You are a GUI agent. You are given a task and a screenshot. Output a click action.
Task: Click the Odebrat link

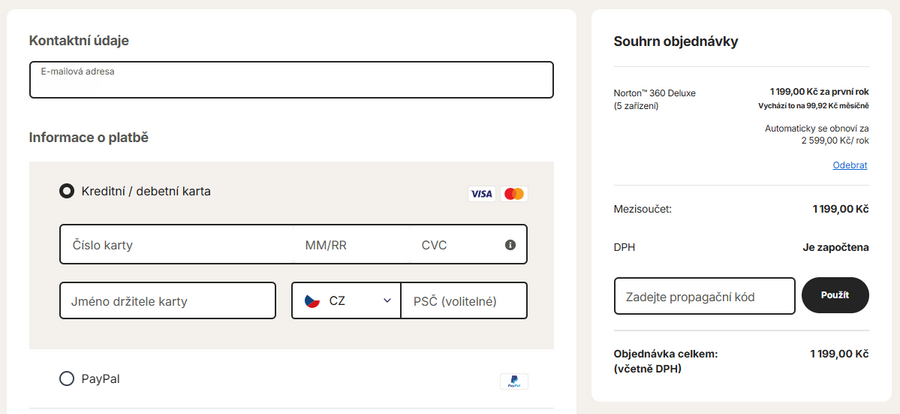pyautogui.click(x=849, y=165)
